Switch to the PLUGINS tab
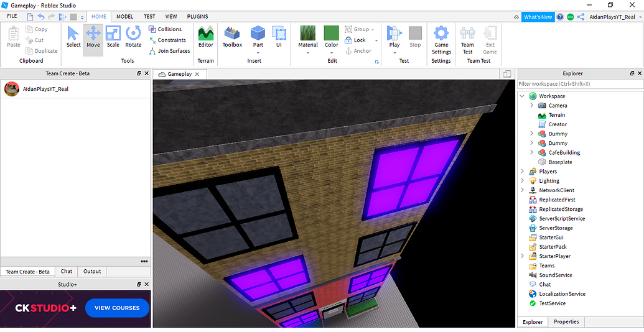The height and width of the screenshot is (332, 644). click(197, 16)
